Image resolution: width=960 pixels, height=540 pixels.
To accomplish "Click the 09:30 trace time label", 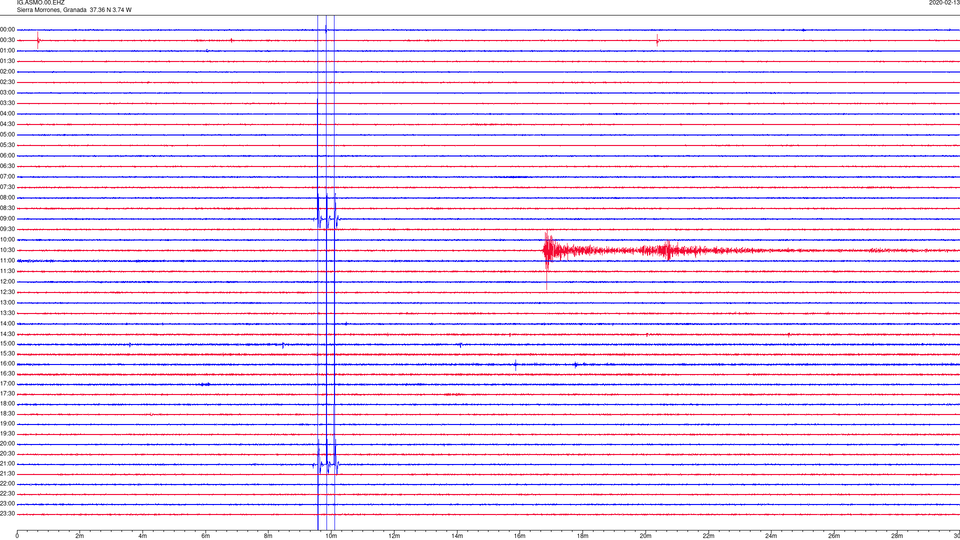I will (8, 229).
